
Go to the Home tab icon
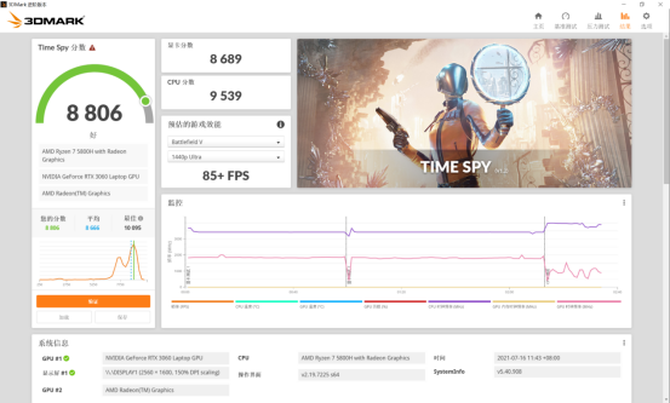click(538, 16)
